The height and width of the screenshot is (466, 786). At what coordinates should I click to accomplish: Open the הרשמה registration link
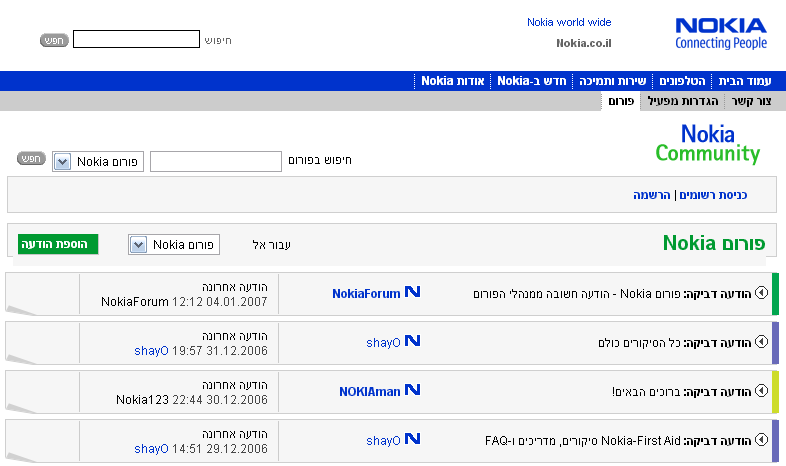[x=652, y=195]
